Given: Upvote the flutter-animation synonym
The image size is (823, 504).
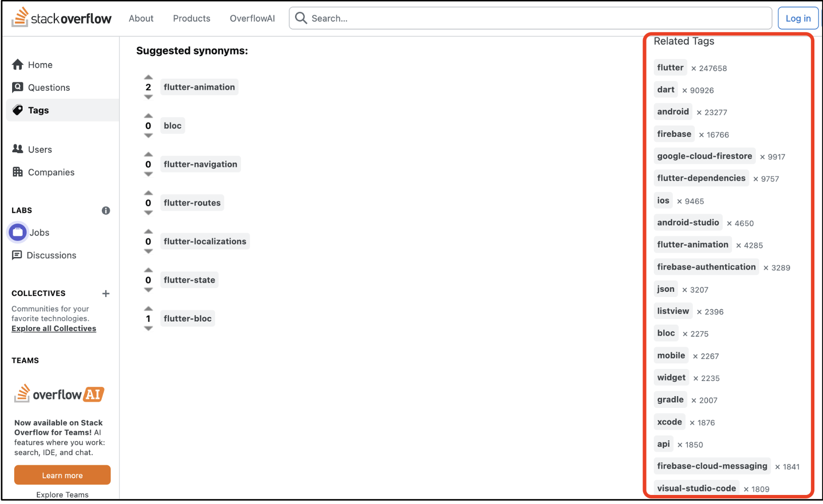Looking at the screenshot, I should pyautogui.click(x=148, y=77).
